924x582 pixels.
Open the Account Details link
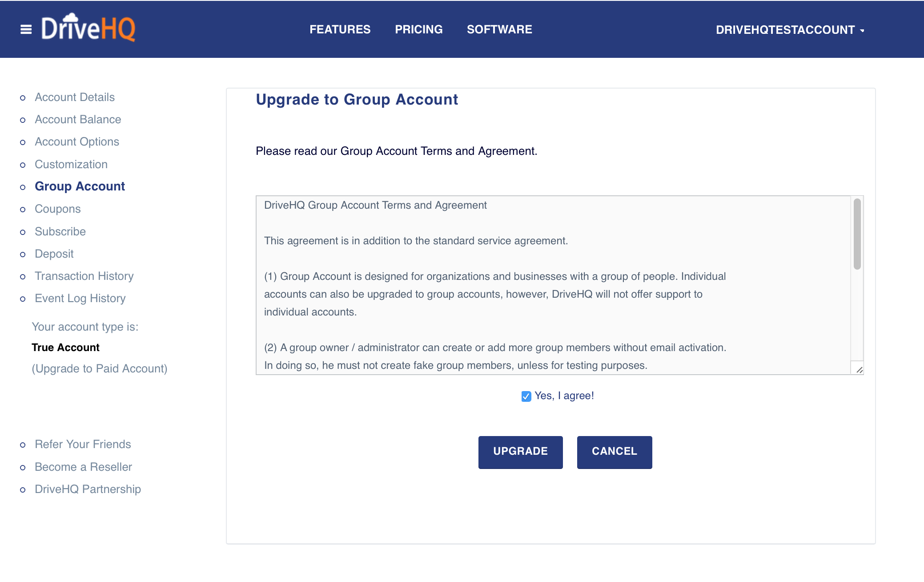coord(75,97)
